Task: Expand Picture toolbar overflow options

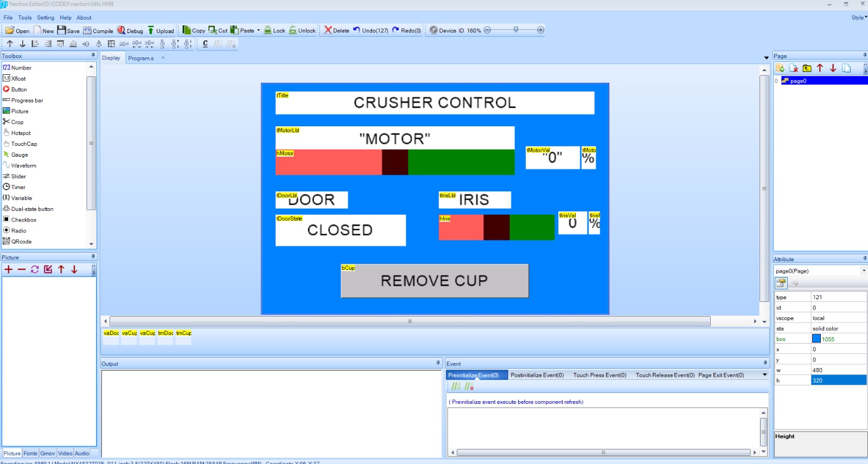Action: pos(94,270)
